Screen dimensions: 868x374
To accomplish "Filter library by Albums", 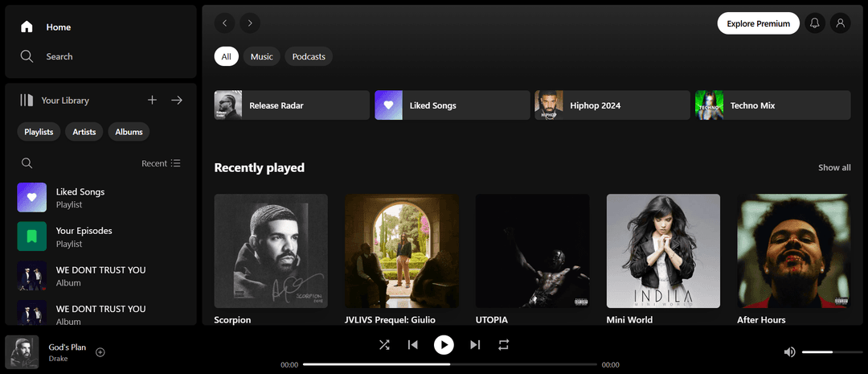I will (x=129, y=132).
